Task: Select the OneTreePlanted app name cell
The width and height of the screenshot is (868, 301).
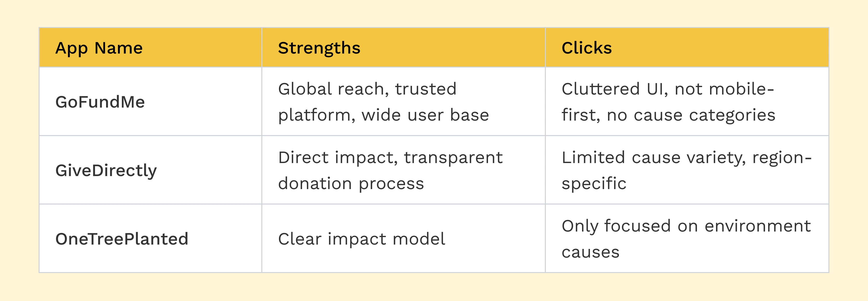Action: click(122, 239)
